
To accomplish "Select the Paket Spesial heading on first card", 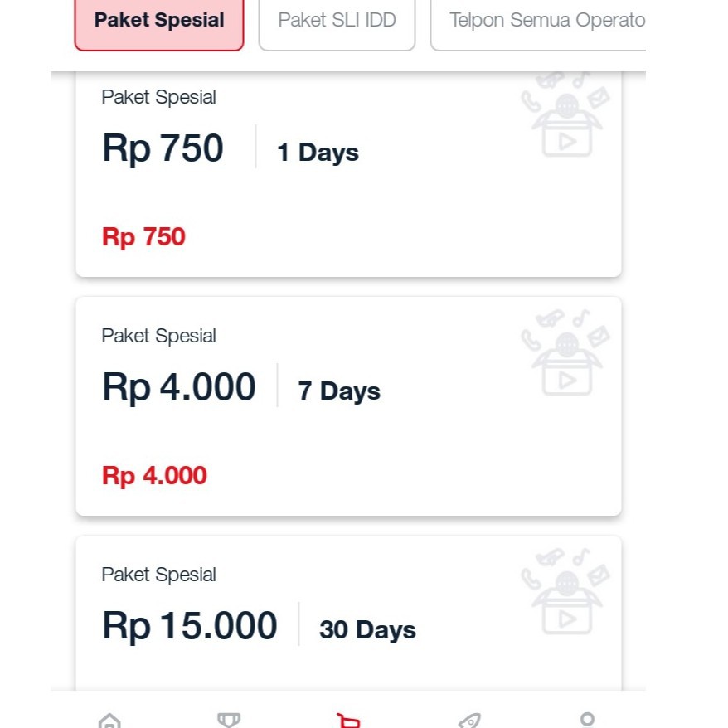I will [x=158, y=97].
